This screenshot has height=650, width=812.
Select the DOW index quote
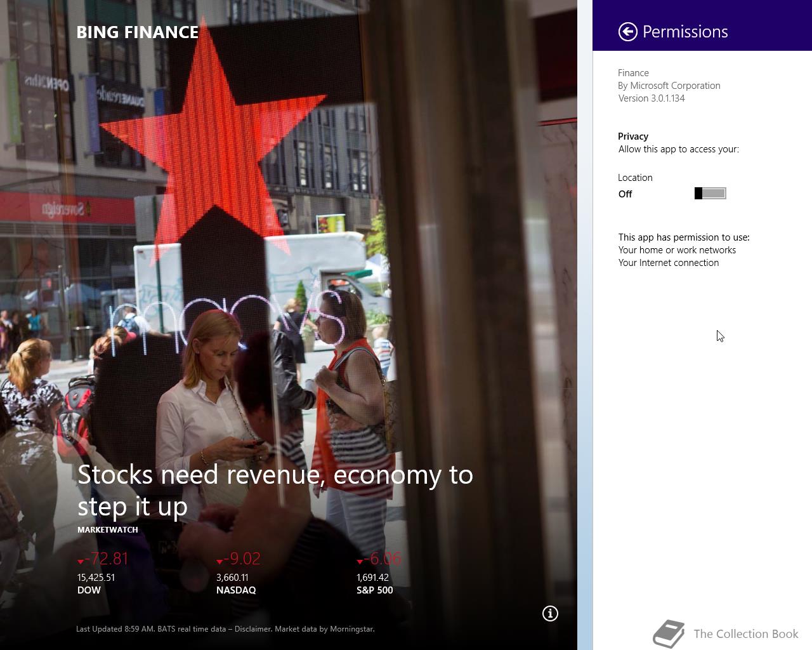[103, 574]
